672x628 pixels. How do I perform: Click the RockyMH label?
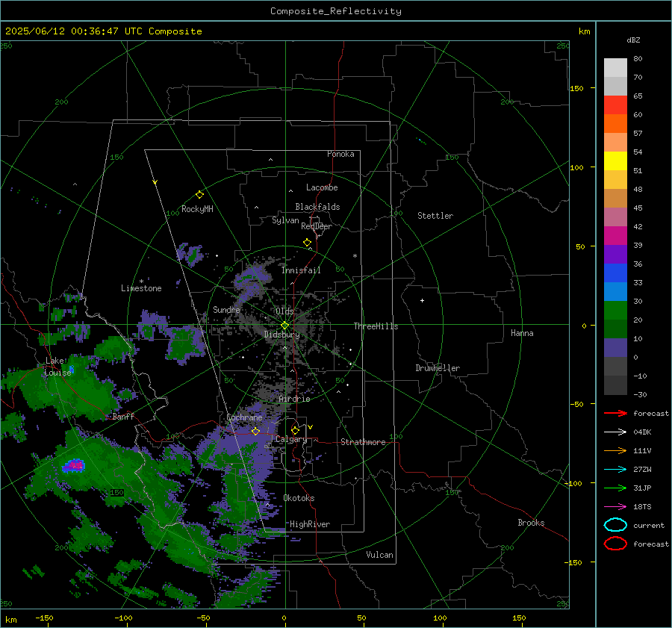tap(197, 209)
